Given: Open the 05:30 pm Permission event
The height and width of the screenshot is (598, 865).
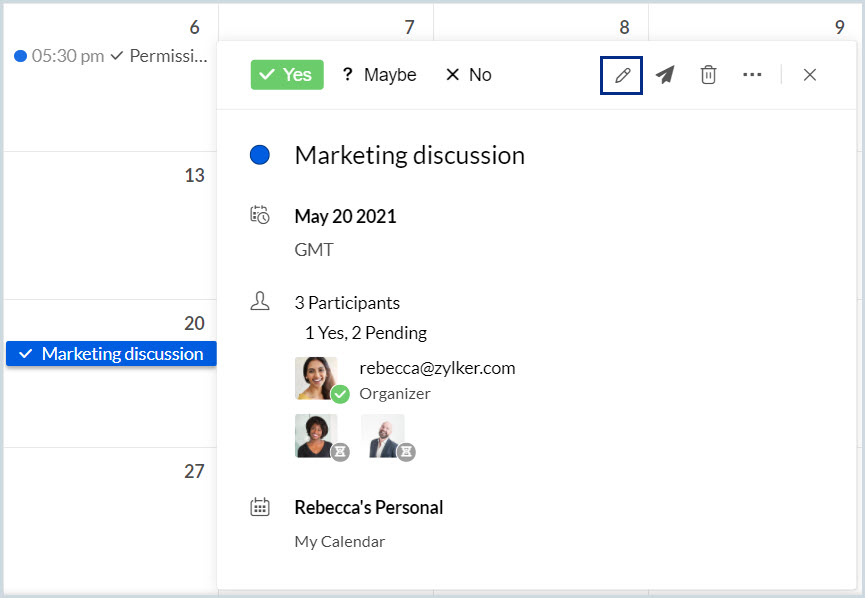Looking at the screenshot, I should pyautogui.click(x=110, y=56).
